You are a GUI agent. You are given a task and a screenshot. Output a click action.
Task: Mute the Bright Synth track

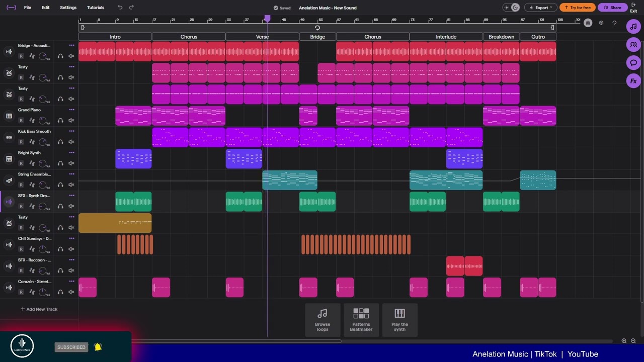pos(71,163)
